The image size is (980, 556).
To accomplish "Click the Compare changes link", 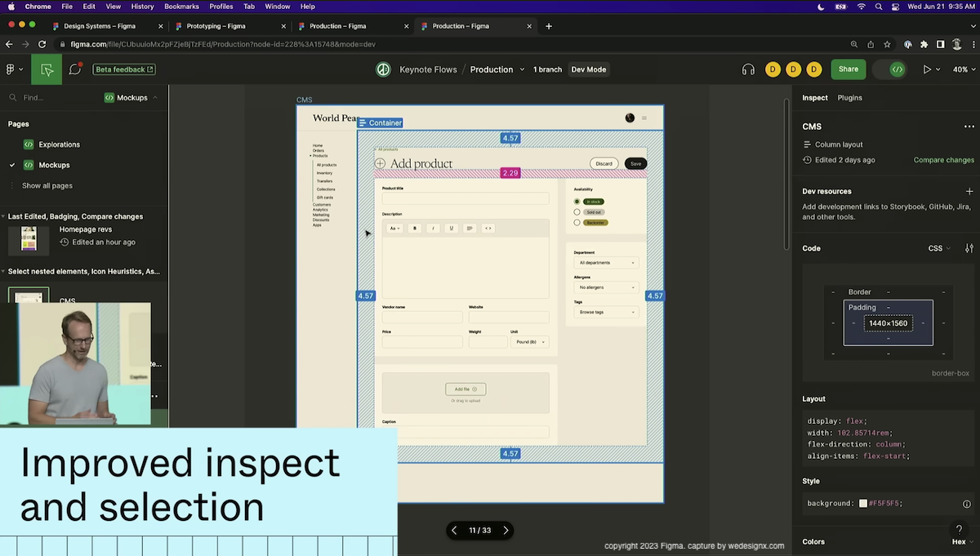I will coord(943,160).
